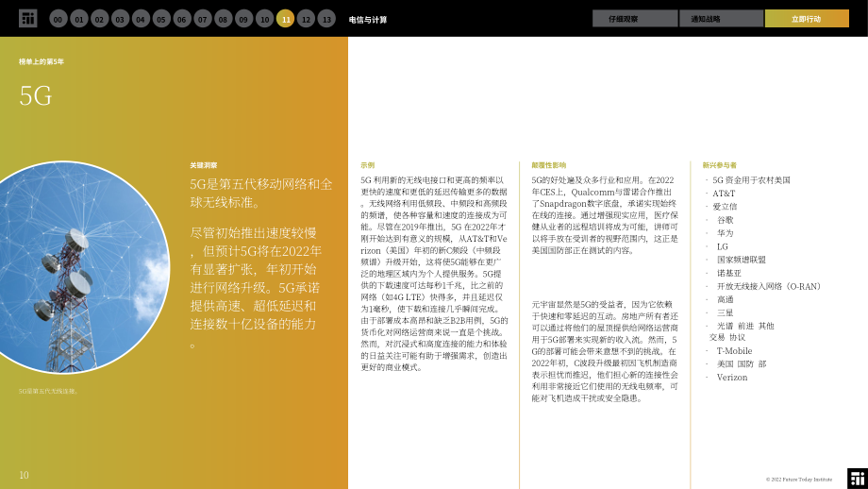Click the cell tower circular photo
Image resolution: width=868 pixels, height=489 pixels.
click(83, 267)
